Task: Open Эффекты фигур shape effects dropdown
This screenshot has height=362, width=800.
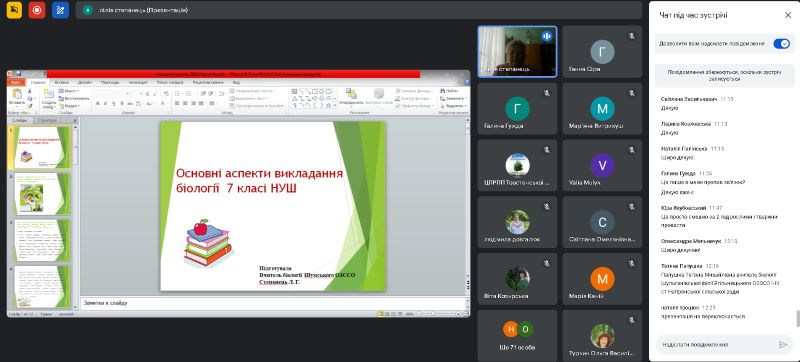Action: click(413, 106)
